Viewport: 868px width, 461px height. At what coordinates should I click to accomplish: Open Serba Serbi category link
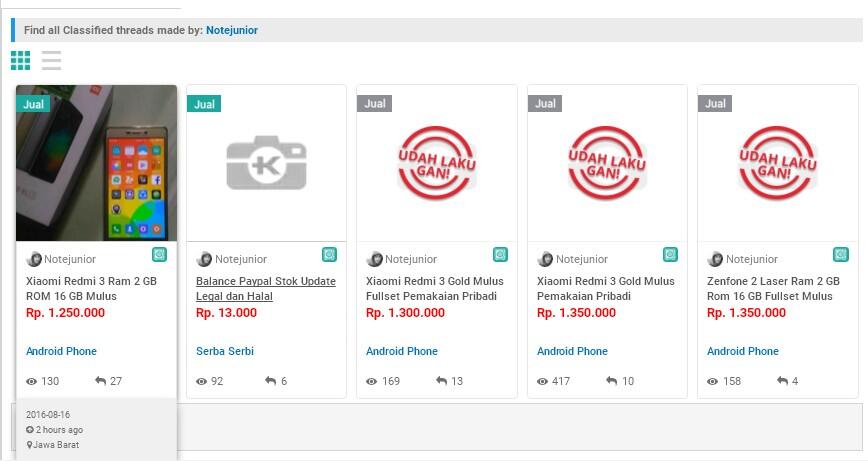[x=225, y=351]
